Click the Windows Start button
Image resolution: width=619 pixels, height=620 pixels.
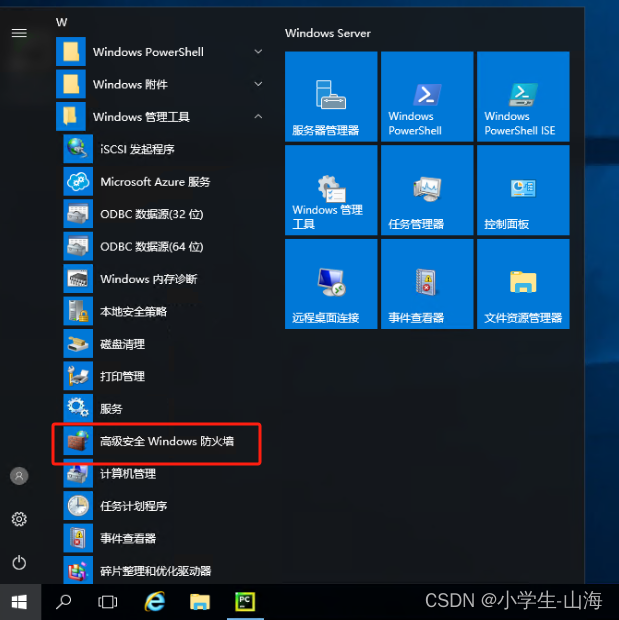click(x=19, y=602)
